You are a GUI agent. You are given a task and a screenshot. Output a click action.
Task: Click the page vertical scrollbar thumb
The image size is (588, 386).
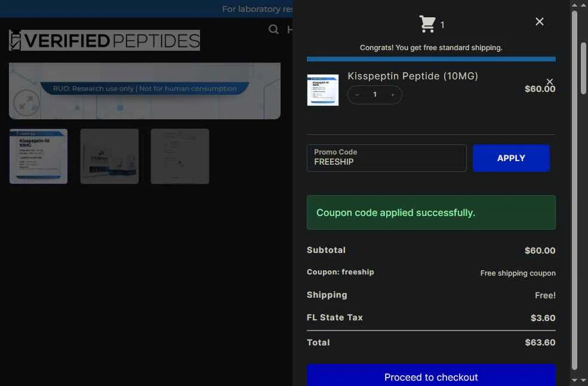point(583,67)
